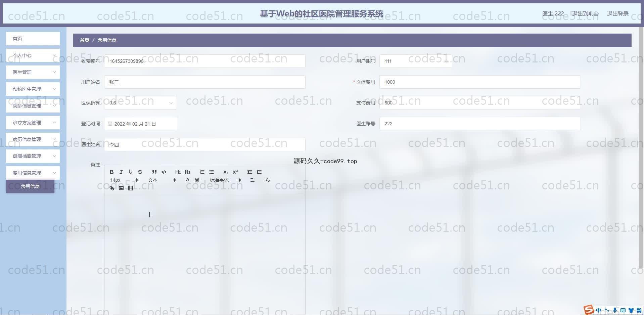Click the 用户姓名 field containing 张三
This screenshot has height=315, width=644.
coord(205,82)
